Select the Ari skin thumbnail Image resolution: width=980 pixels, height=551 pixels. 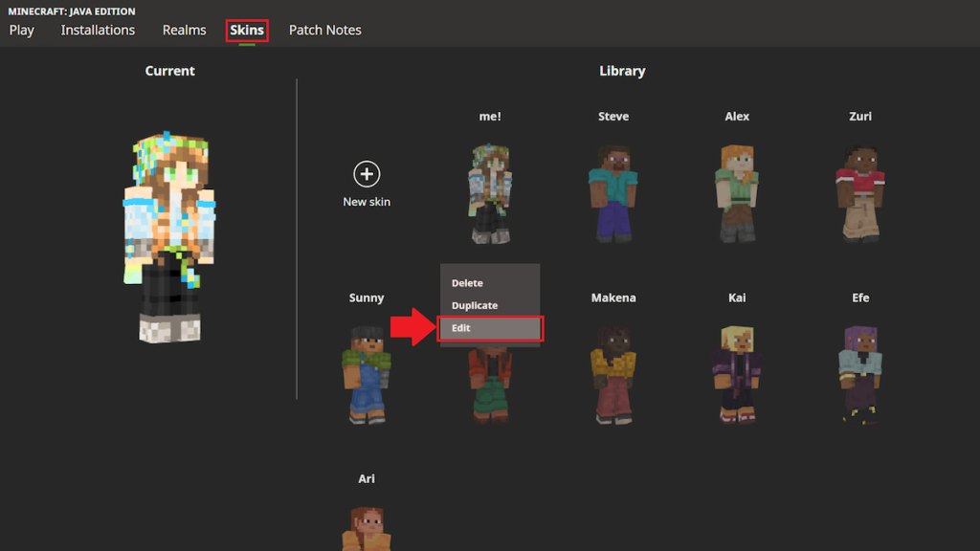click(x=367, y=528)
